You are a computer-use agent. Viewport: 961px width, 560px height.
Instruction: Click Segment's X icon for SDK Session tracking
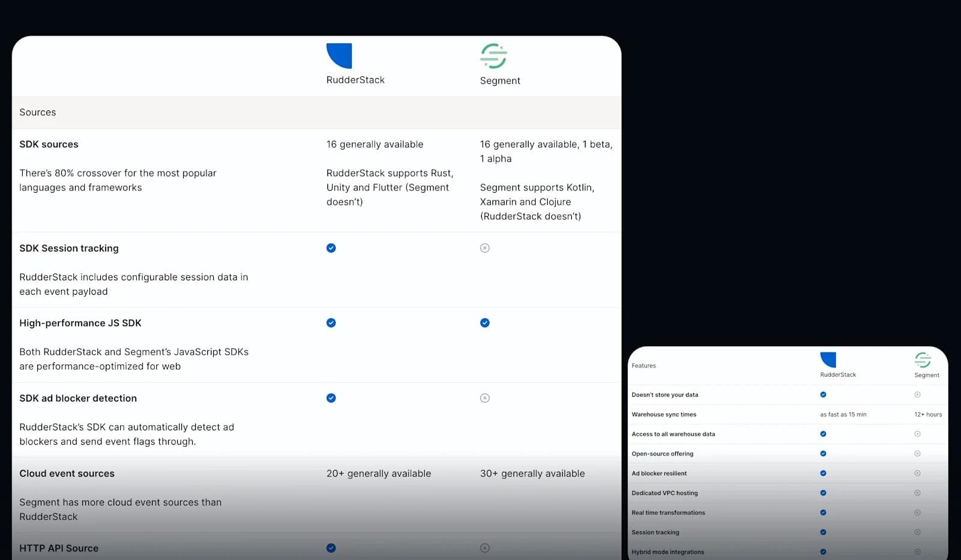[485, 248]
